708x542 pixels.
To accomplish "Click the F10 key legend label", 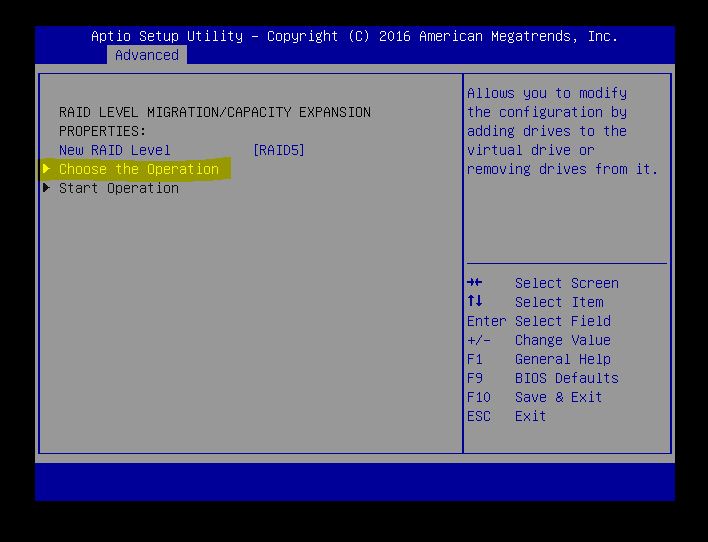I will tap(478, 397).
